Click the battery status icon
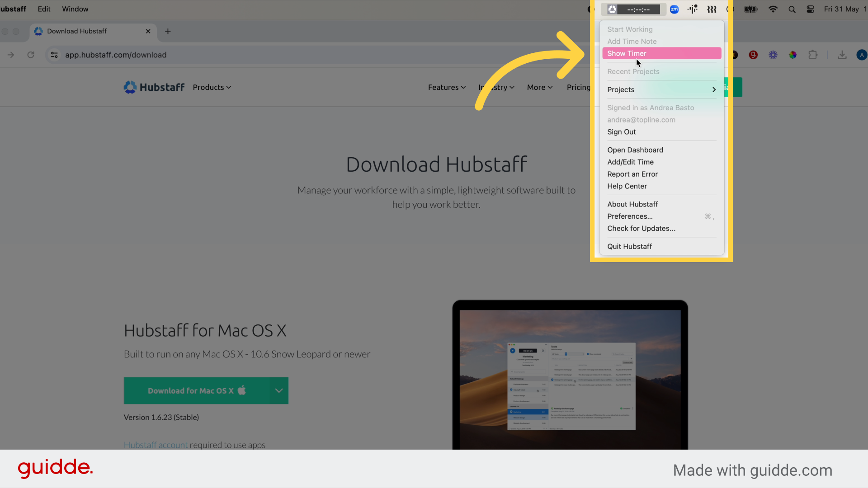868x488 pixels. coord(750,9)
